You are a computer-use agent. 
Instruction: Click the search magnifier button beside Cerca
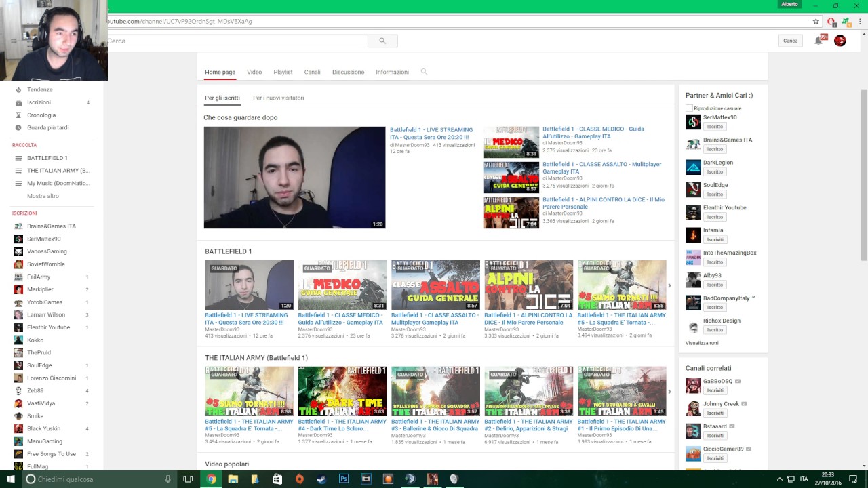(x=382, y=41)
